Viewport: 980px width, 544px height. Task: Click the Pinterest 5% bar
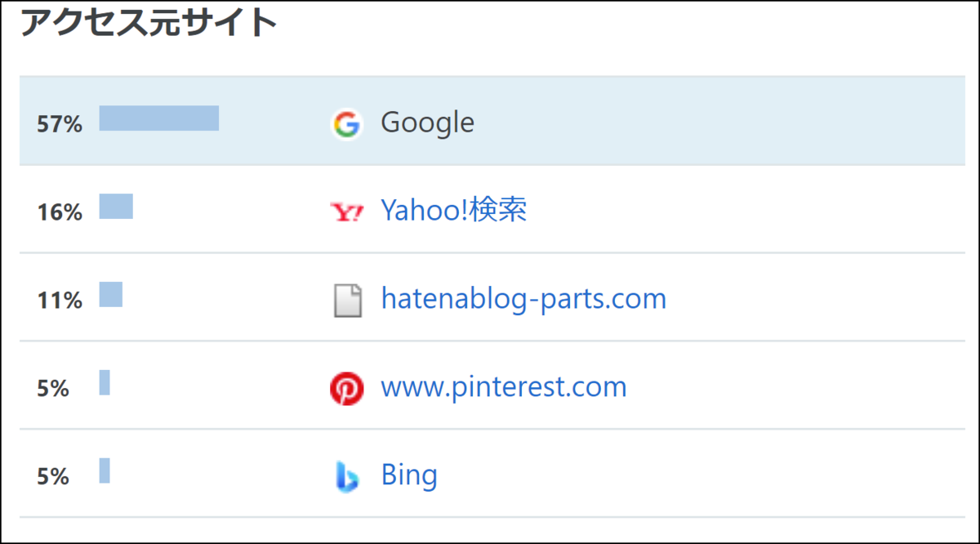point(105,383)
